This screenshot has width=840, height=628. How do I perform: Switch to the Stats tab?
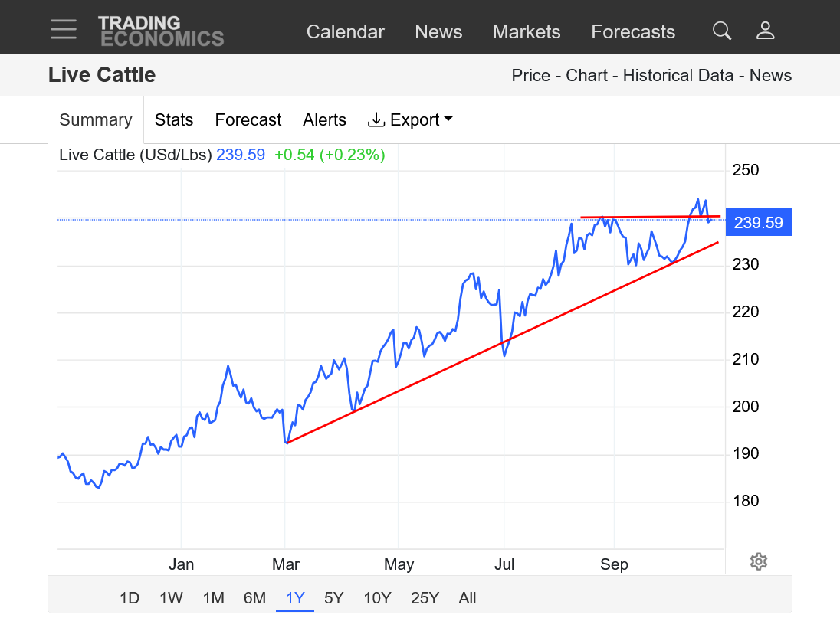(x=174, y=120)
